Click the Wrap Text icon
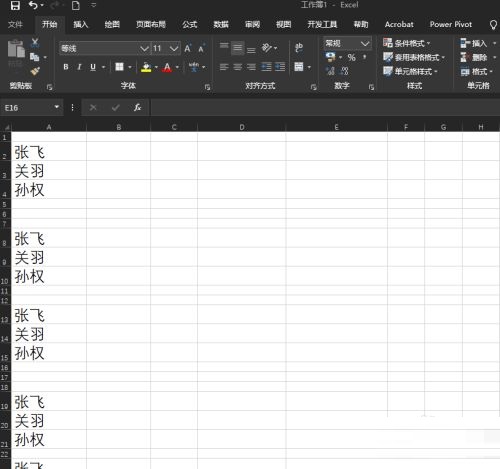The width and height of the screenshot is (500, 469). pos(299,48)
